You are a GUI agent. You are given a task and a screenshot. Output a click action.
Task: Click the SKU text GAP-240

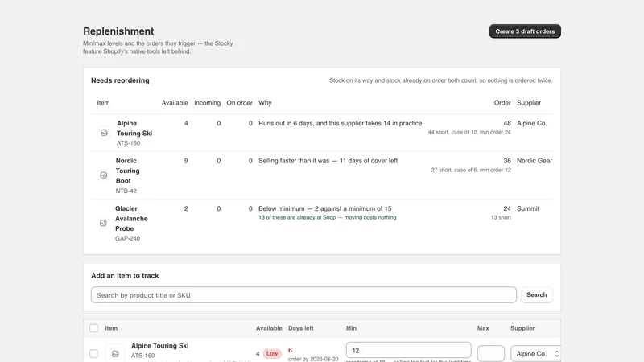pyautogui.click(x=127, y=238)
